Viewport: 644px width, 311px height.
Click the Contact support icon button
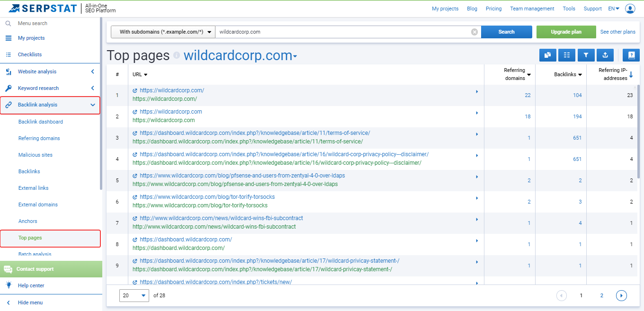pyautogui.click(x=8, y=269)
